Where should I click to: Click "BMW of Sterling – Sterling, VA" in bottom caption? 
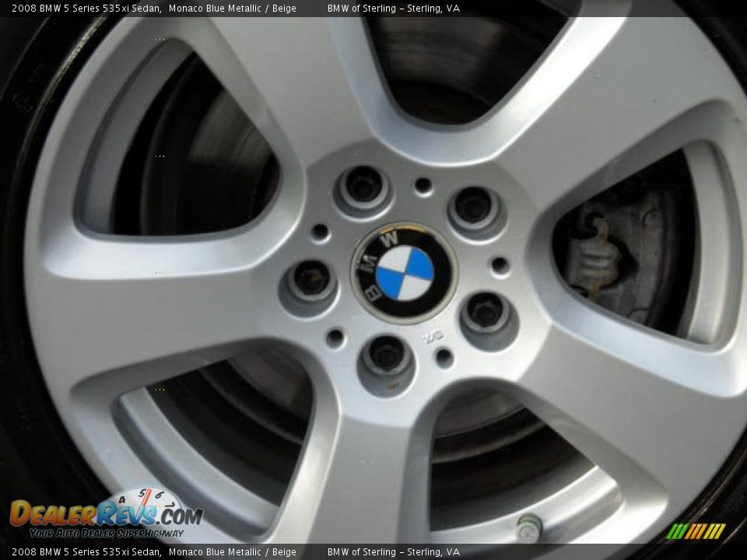click(394, 552)
